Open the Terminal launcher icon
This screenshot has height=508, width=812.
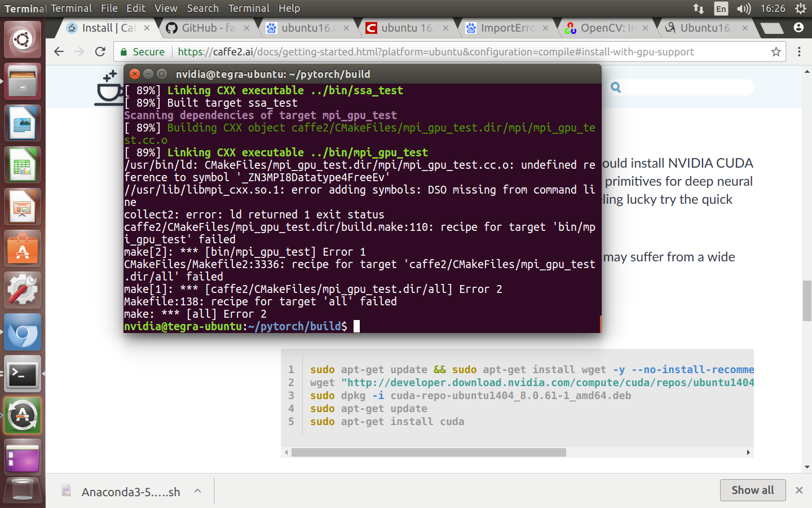point(23,374)
